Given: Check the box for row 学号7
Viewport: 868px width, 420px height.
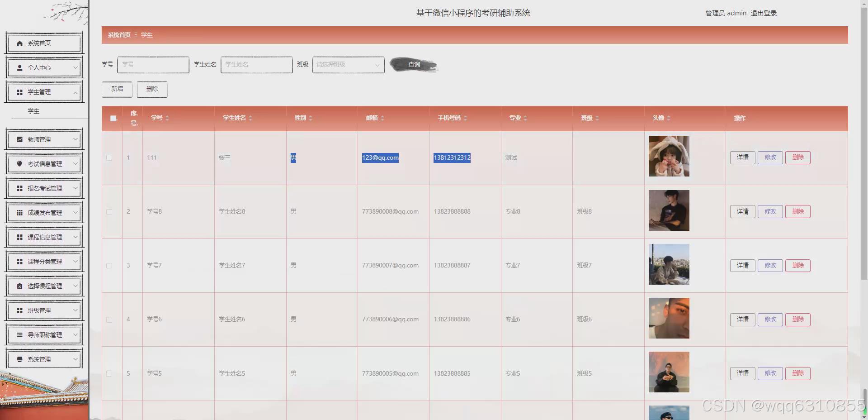Looking at the screenshot, I should (109, 266).
